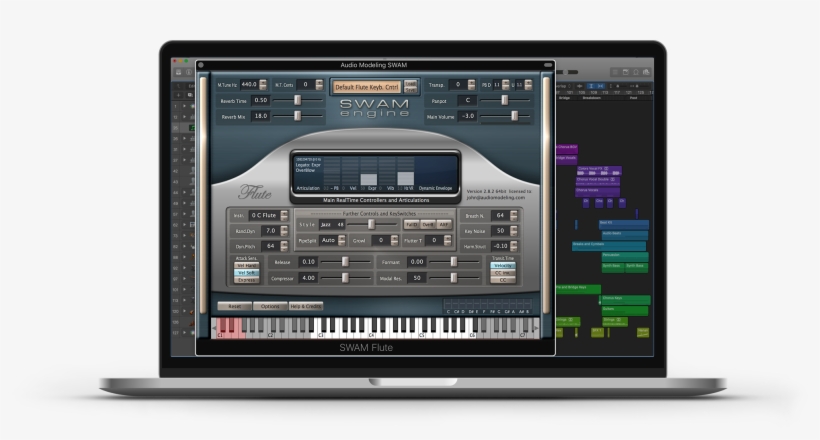This screenshot has width=820, height=440.
Task: Adjust the Key Noise stepper arrows
Action: [514, 231]
